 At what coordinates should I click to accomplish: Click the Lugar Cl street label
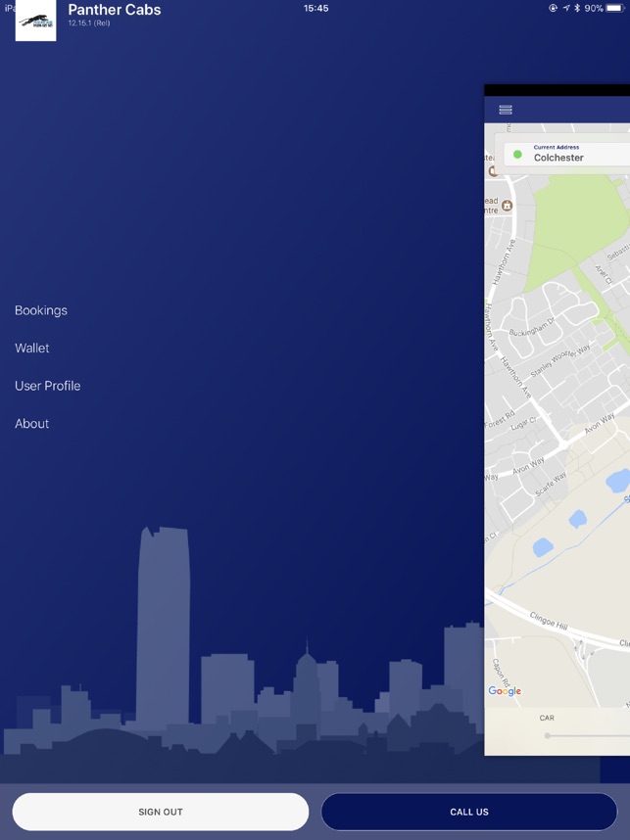coord(523,423)
